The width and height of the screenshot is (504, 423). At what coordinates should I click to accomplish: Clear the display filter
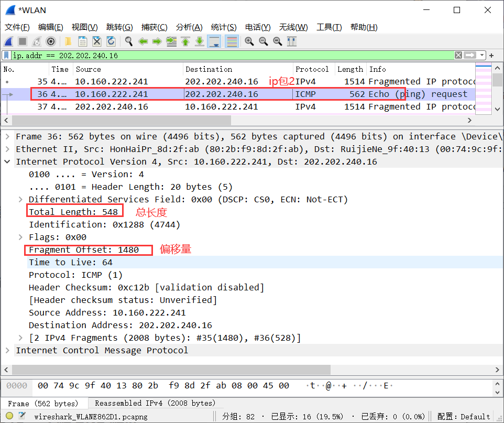(458, 56)
